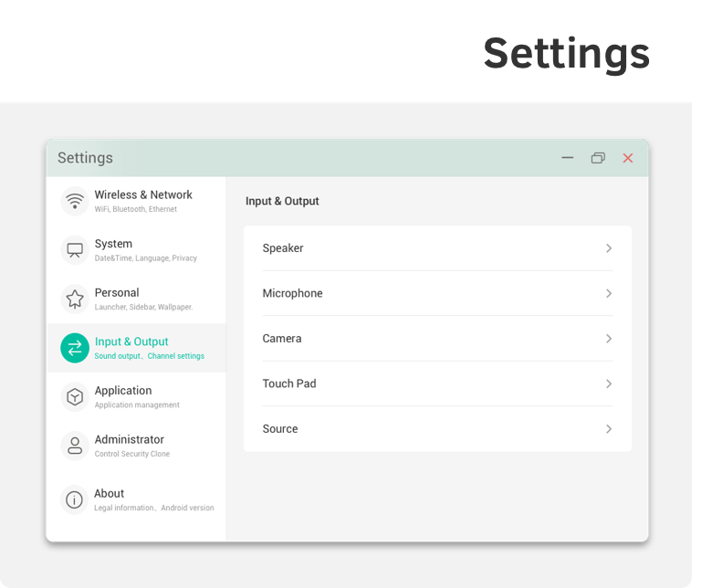This screenshot has width=712, height=588.
Task: Click the About info circle icon
Action: point(75,499)
